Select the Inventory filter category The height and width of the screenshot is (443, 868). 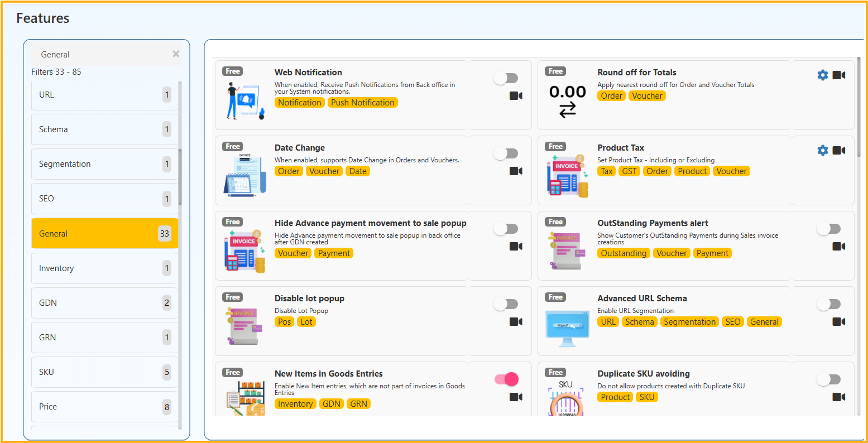[x=104, y=268]
